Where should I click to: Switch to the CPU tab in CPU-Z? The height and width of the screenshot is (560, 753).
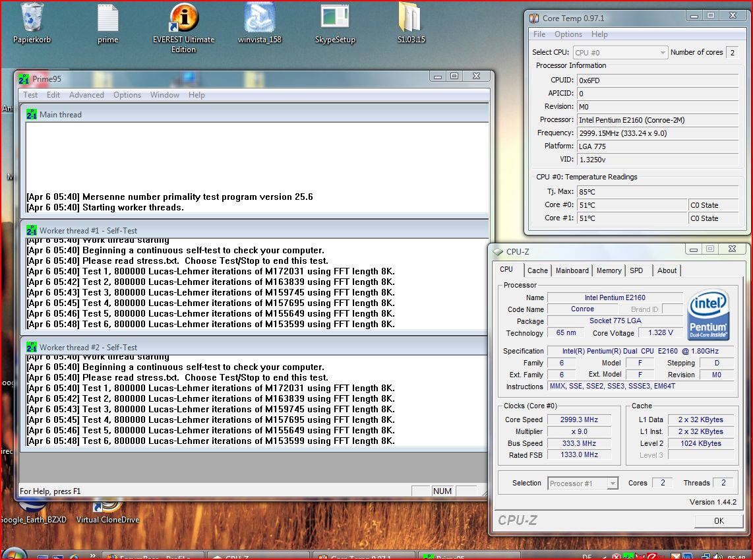tap(506, 269)
